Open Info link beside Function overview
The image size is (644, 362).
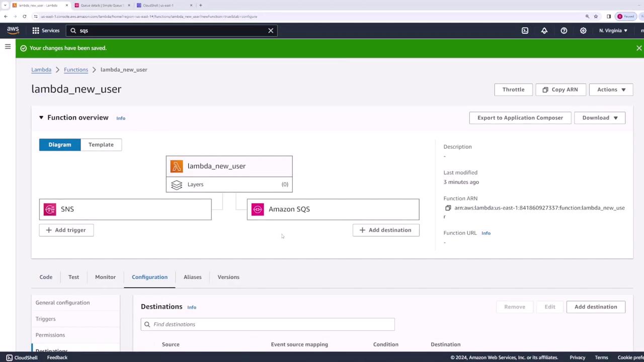pos(121,118)
